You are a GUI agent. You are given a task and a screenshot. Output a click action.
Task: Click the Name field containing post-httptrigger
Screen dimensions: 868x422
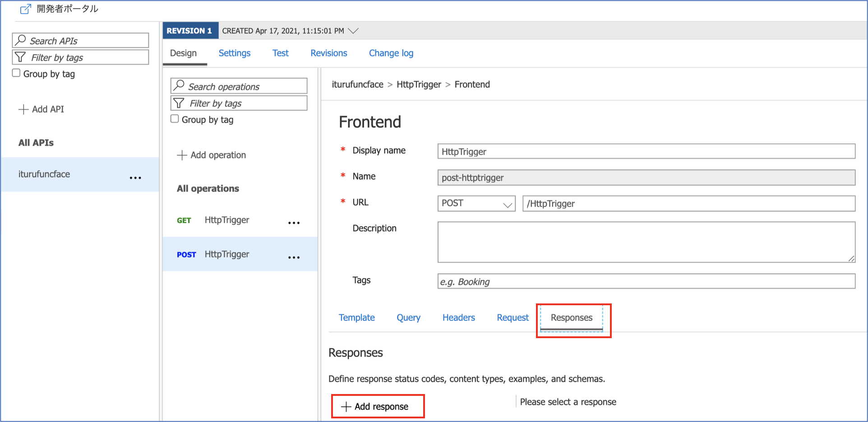point(646,178)
